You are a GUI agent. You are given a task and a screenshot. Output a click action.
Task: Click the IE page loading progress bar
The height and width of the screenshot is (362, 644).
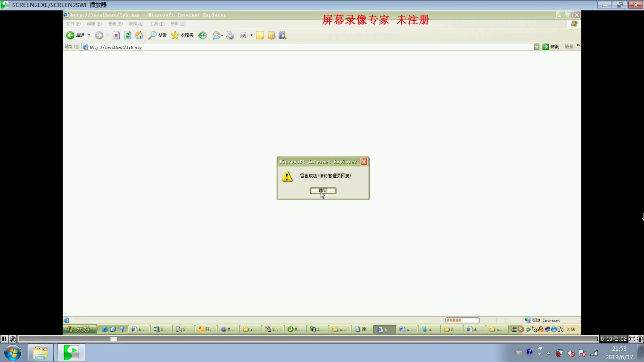click(x=462, y=320)
